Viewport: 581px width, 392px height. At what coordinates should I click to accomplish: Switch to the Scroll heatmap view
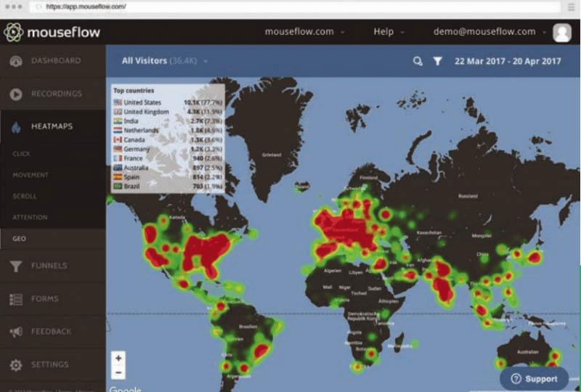coord(25,197)
